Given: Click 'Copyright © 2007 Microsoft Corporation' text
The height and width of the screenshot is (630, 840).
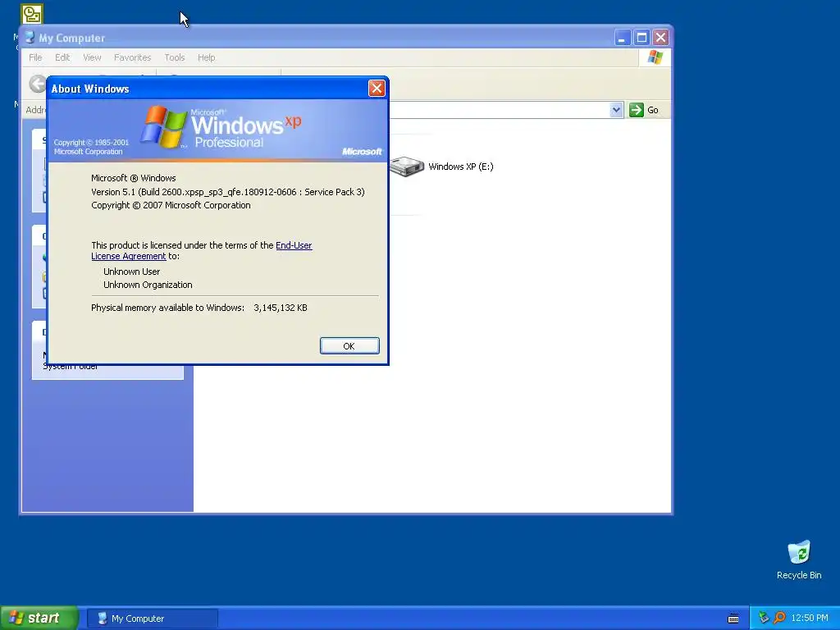Looking at the screenshot, I should (171, 205).
